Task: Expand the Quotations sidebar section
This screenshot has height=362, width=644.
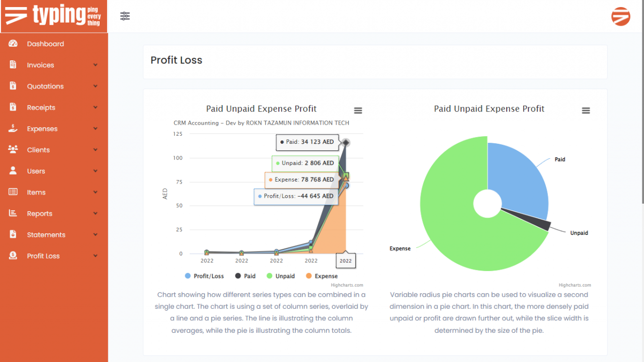Action: pos(96,86)
